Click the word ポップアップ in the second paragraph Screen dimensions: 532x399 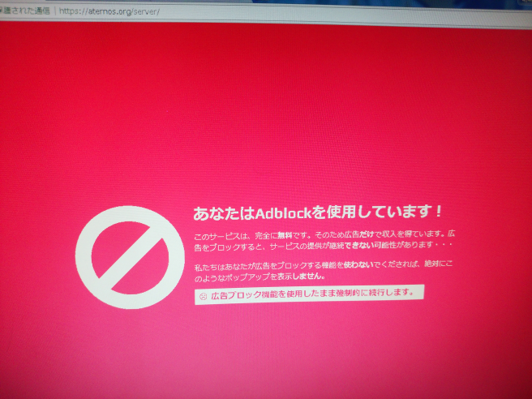(x=240, y=277)
